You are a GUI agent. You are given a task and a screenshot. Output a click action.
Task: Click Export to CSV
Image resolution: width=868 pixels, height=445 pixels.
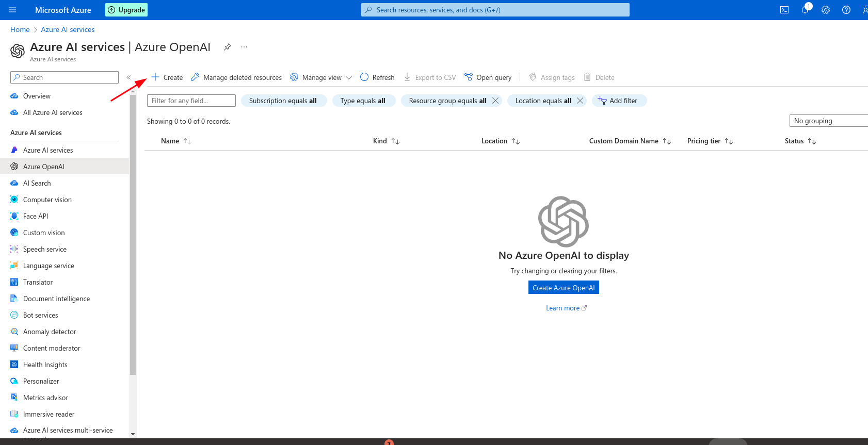click(430, 77)
